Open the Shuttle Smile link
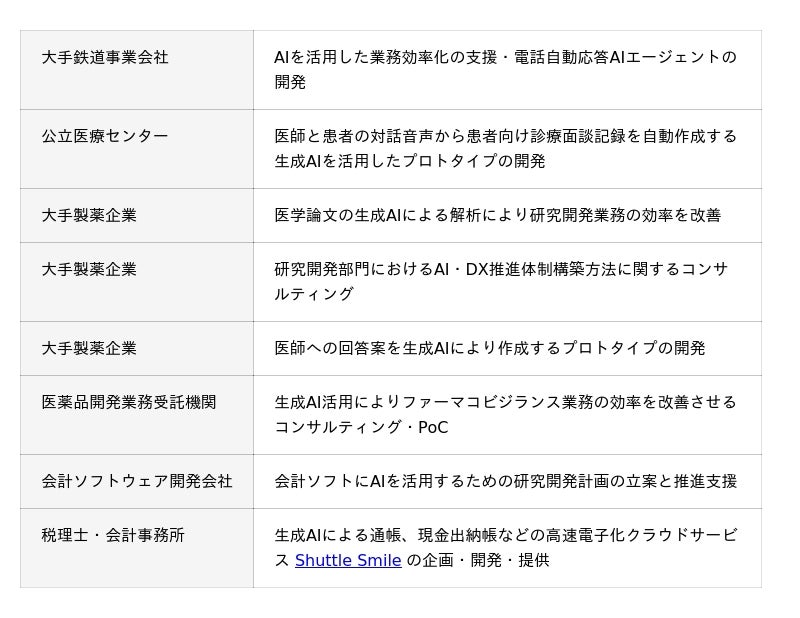 (348, 561)
